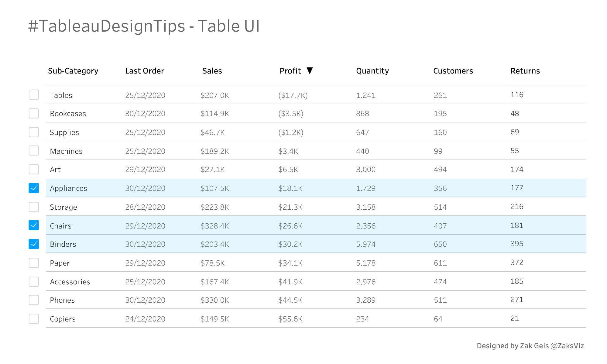Click the Profit column header text
607x364 pixels.
coord(290,71)
